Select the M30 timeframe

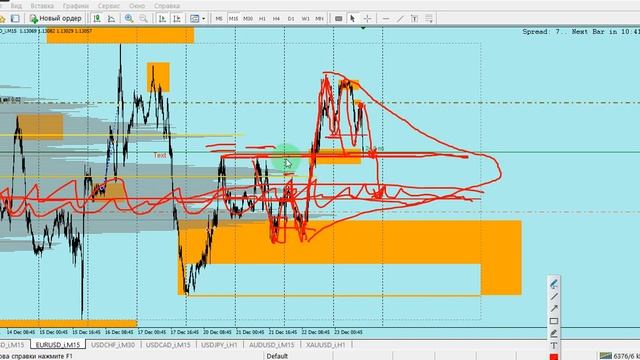248,18
